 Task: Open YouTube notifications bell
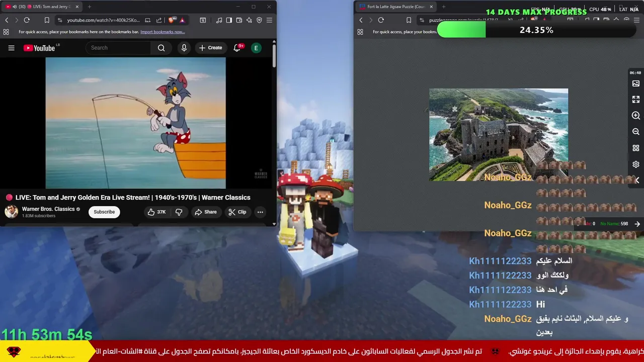[237, 48]
